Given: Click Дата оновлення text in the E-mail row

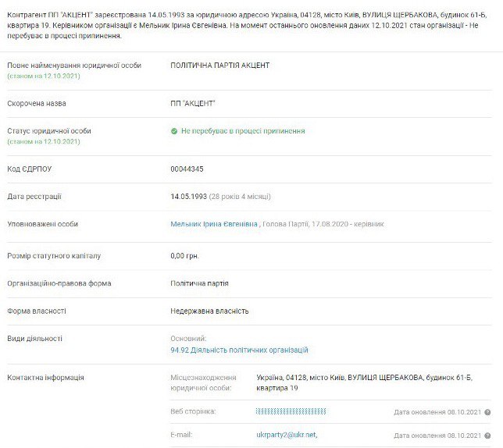Looking at the screenshot, I should [x=437, y=435].
